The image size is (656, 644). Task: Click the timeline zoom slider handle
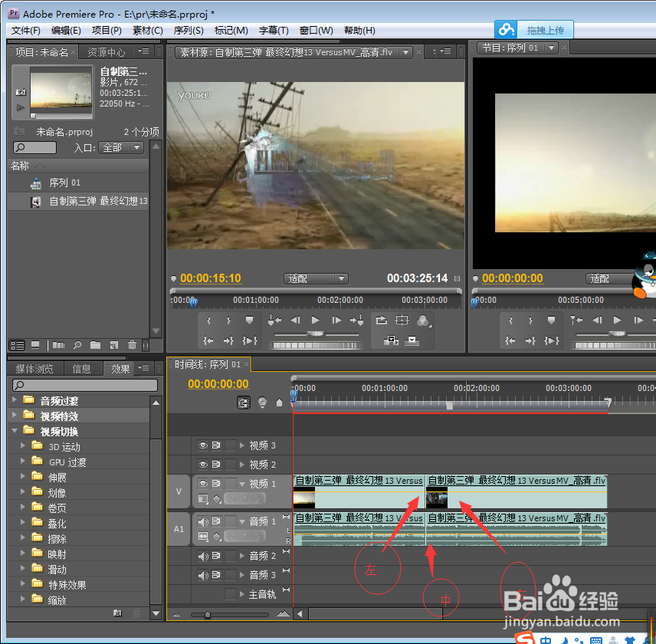pos(208,615)
